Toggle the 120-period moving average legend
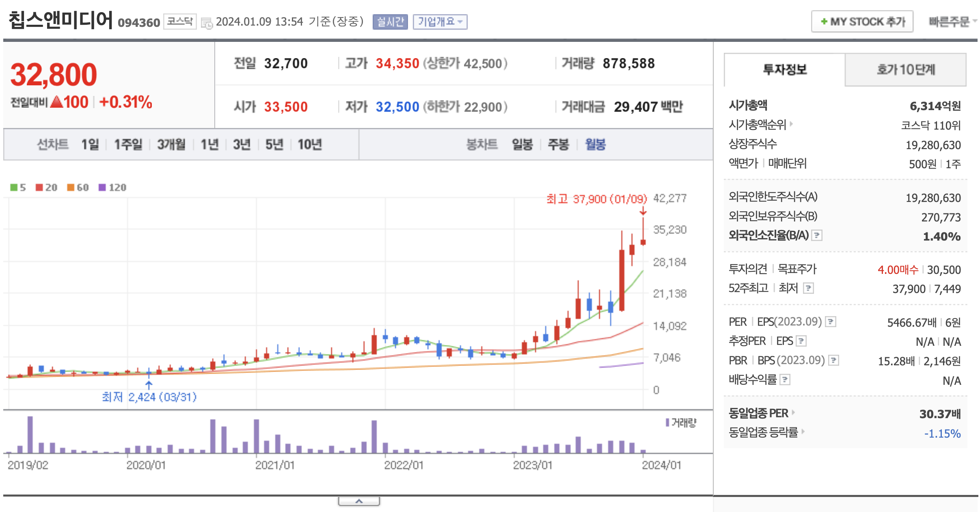 pyautogui.click(x=112, y=187)
